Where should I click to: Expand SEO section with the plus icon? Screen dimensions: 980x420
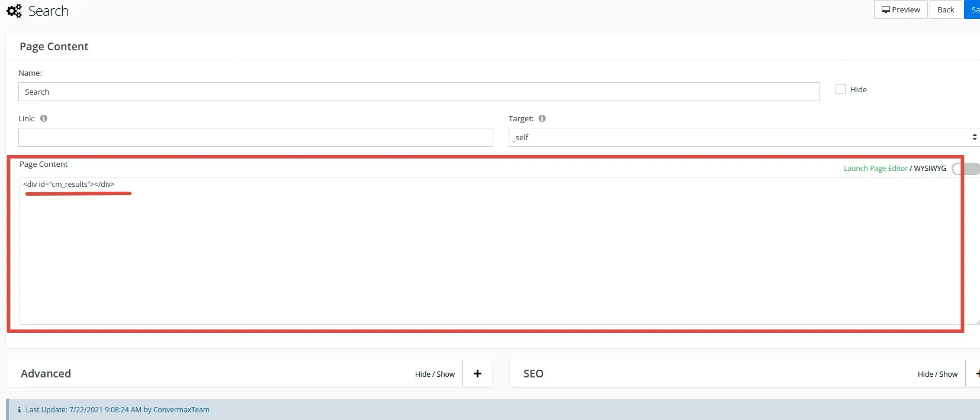click(976, 374)
